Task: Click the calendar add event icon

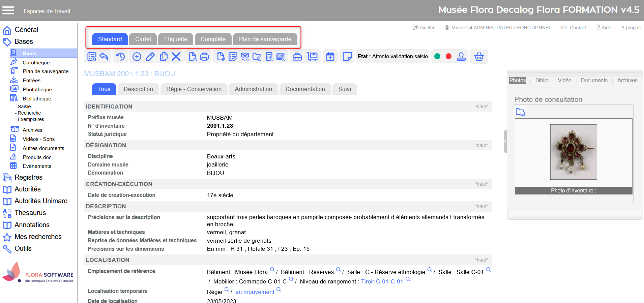Action: (330, 57)
